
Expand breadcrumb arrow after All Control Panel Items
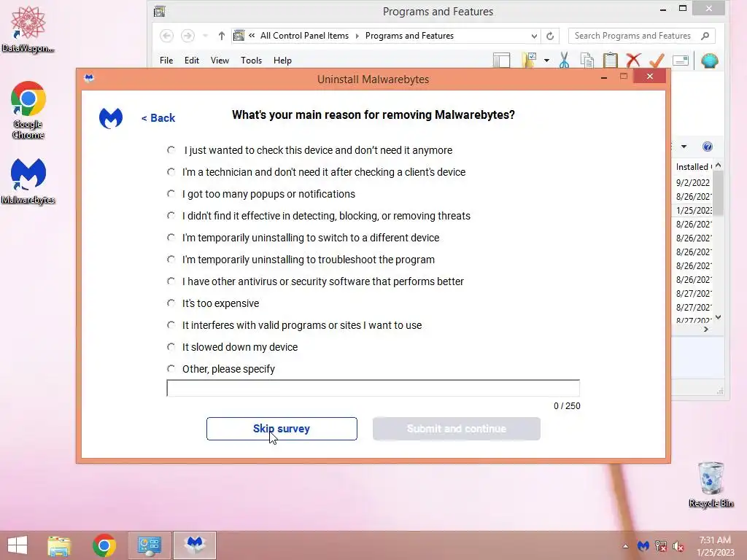click(357, 36)
